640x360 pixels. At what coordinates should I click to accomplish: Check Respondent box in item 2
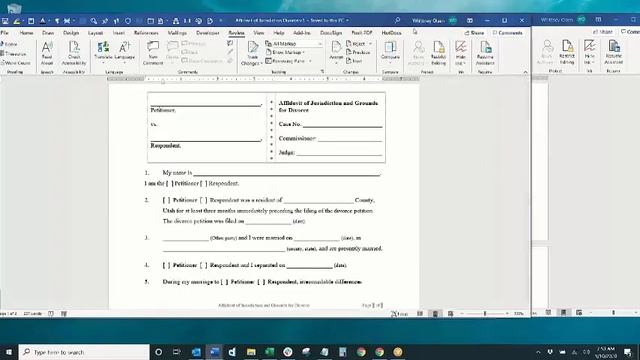204,200
